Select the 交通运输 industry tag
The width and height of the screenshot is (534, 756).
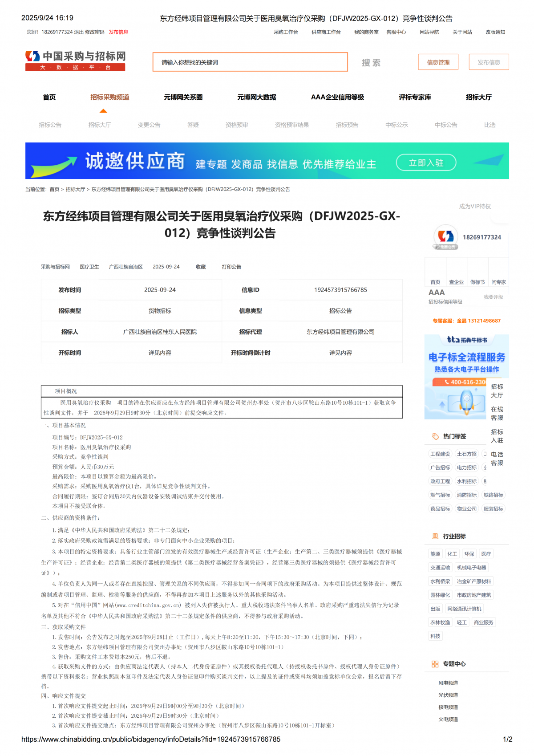point(440,568)
